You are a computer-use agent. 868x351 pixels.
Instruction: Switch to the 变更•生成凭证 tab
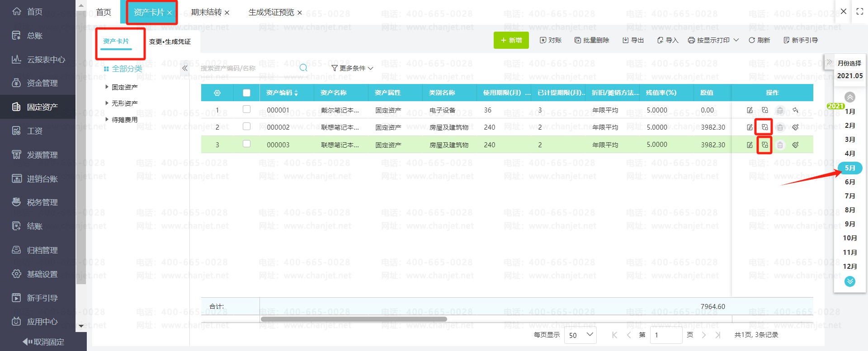point(170,42)
